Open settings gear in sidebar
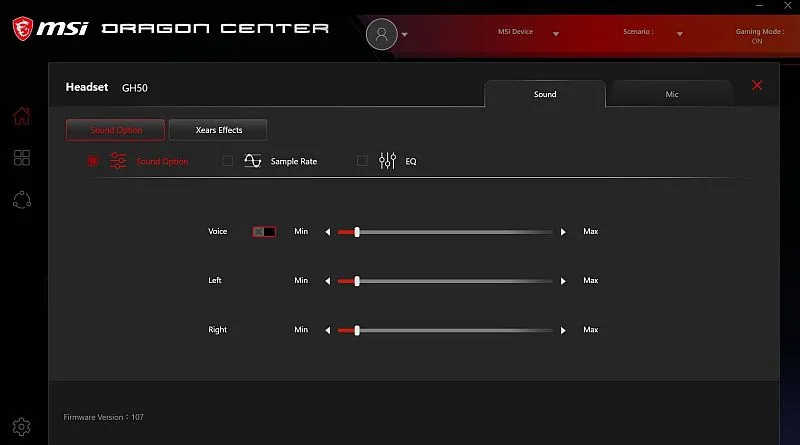 [x=21, y=427]
